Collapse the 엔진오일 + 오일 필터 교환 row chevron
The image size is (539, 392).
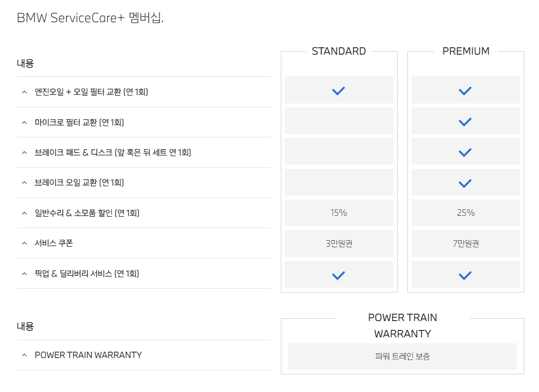24,92
